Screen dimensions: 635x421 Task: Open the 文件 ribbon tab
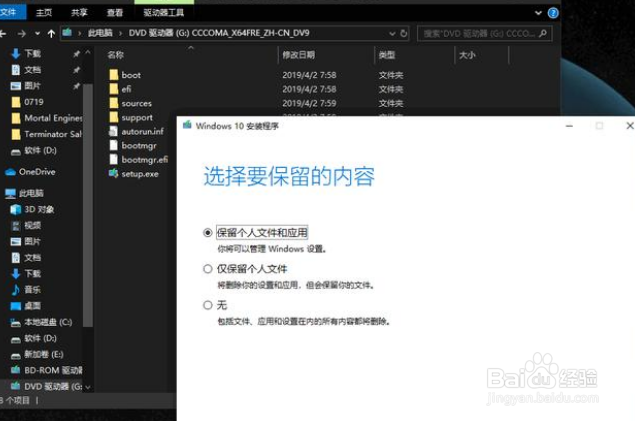[x=11, y=12]
